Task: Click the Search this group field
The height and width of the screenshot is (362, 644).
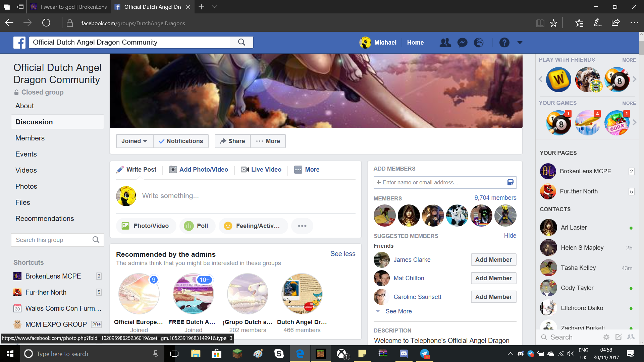Action: pyautogui.click(x=57, y=240)
